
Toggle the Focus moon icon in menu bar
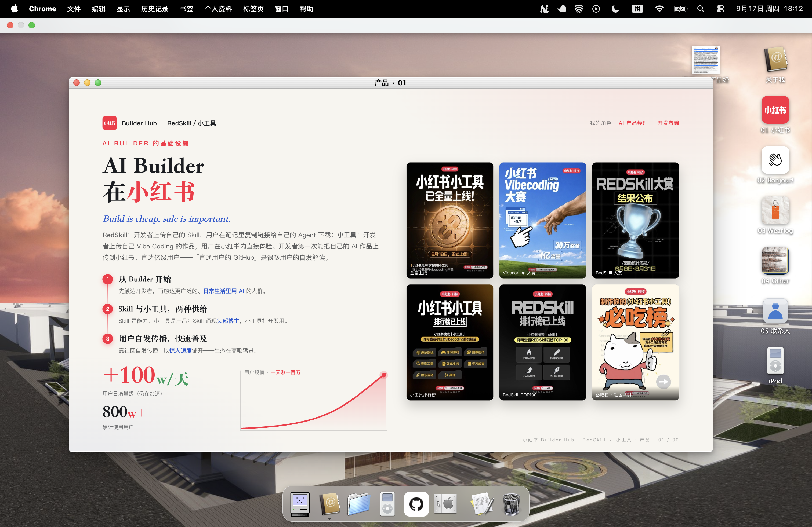pyautogui.click(x=615, y=9)
